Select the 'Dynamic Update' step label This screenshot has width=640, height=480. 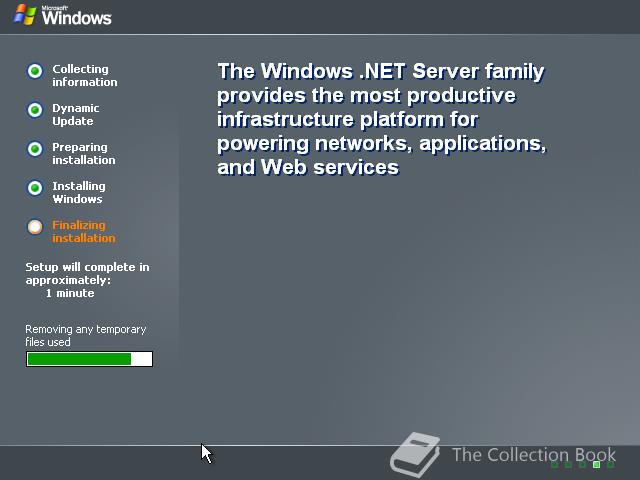click(76, 115)
